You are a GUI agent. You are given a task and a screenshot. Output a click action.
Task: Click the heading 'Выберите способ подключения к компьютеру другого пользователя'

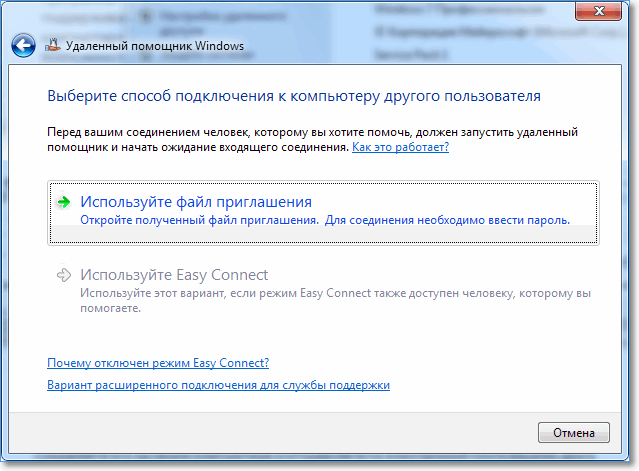(294, 96)
